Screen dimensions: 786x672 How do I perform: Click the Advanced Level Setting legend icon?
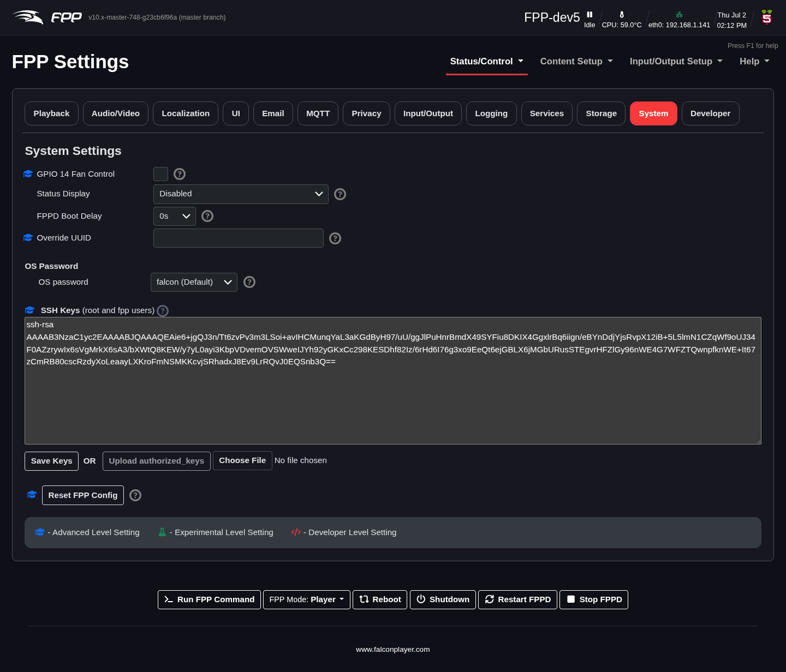pos(40,532)
